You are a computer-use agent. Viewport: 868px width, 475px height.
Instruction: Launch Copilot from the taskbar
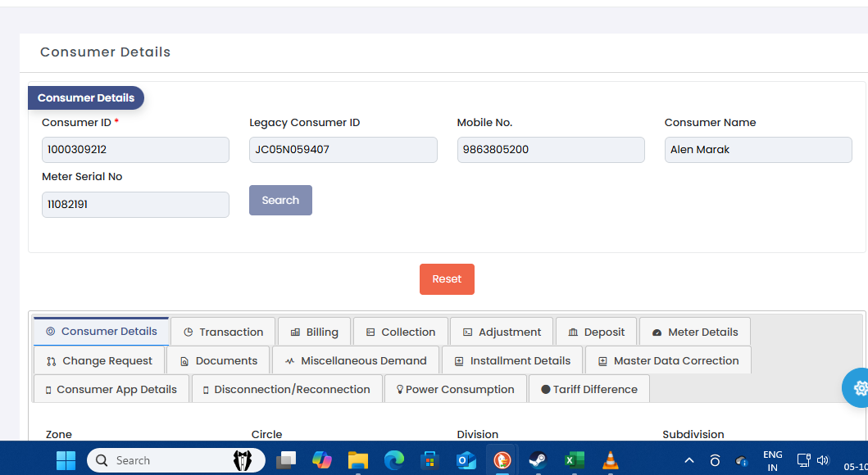click(321, 460)
